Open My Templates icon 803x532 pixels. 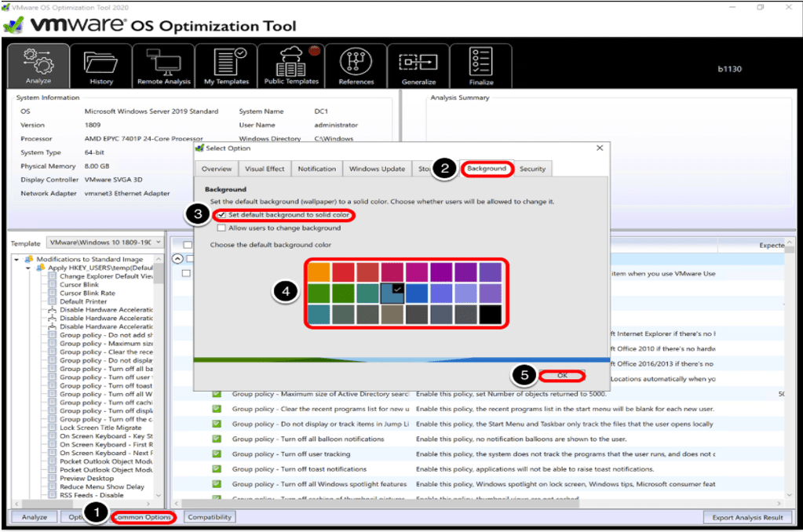point(226,66)
